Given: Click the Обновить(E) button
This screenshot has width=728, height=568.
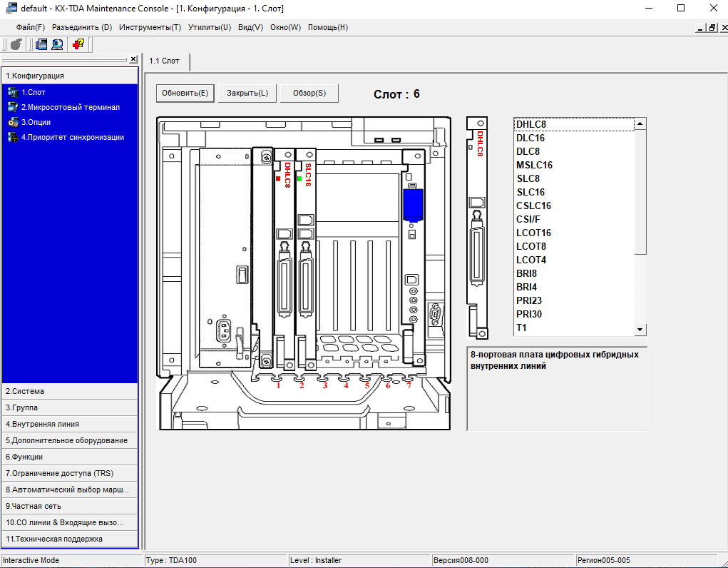Looking at the screenshot, I should tap(185, 93).
